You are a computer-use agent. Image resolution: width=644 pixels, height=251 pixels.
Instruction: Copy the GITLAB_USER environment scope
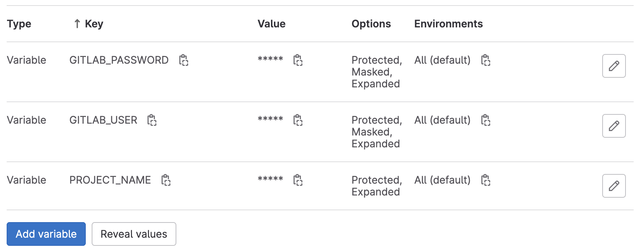[x=485, y=120]
